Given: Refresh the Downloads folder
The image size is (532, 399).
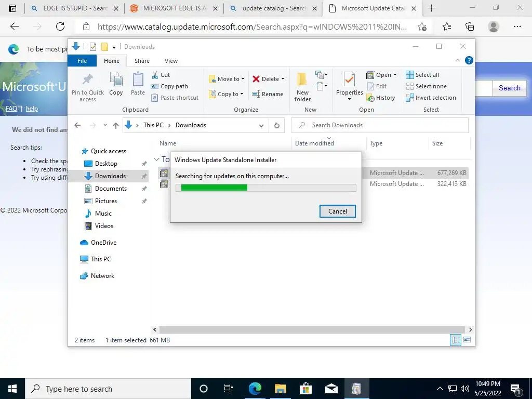Looking at the screenshot, I should [277, 126].
